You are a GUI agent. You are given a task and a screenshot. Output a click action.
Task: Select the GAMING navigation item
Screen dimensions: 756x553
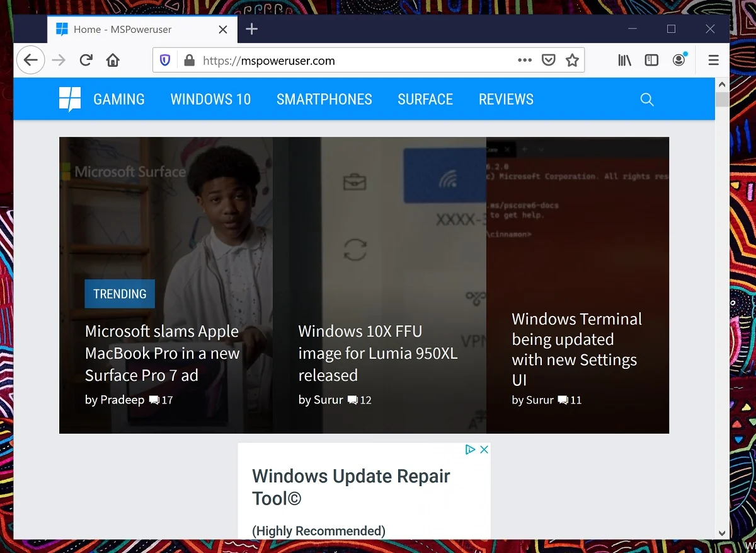pyautogui.click(x=119, y=100)
